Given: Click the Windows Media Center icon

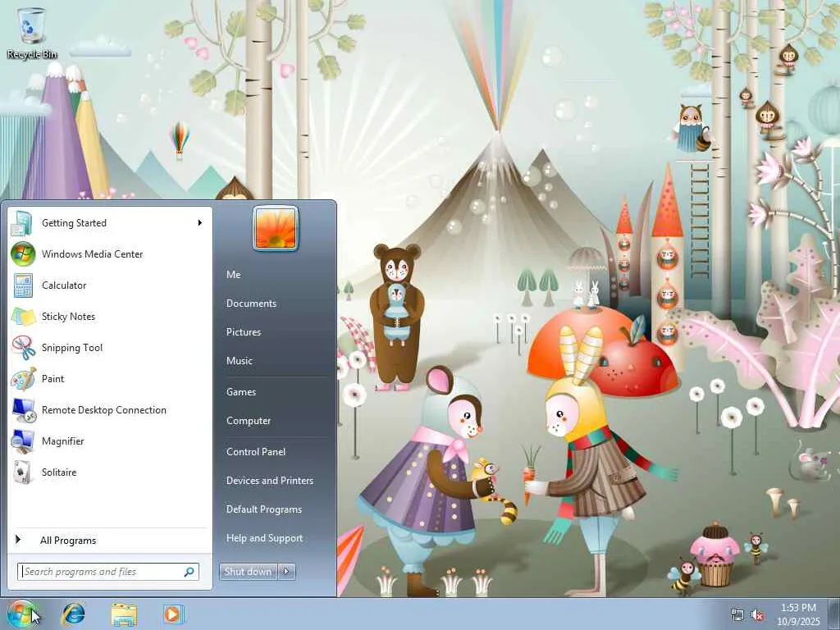Looking at the screenshot, I should 22,254.
